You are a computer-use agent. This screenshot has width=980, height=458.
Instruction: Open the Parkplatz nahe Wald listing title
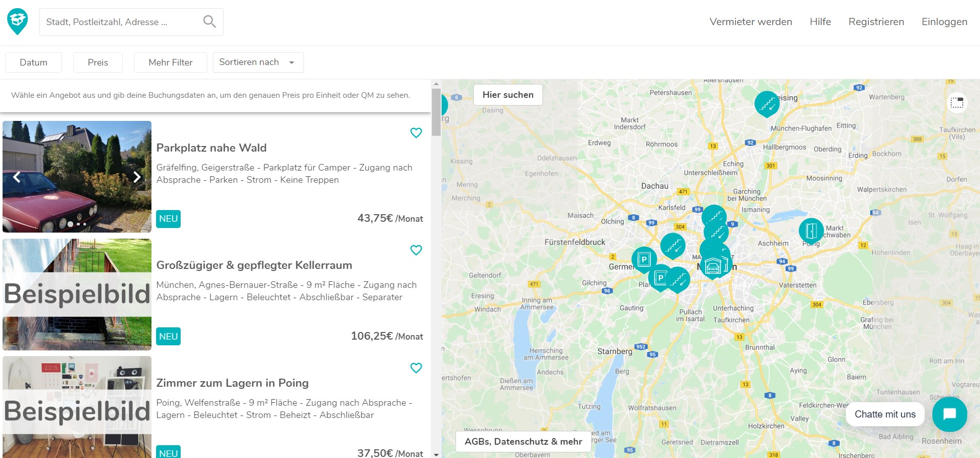point(211,148)
